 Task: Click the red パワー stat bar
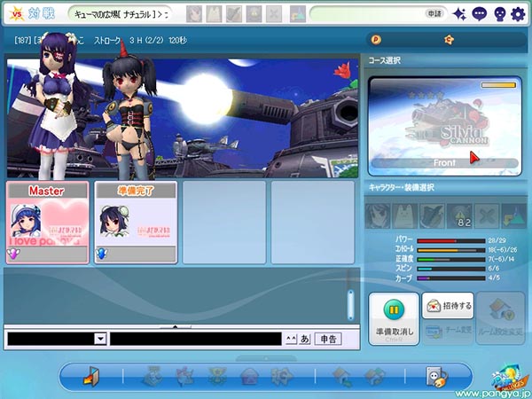451,241
